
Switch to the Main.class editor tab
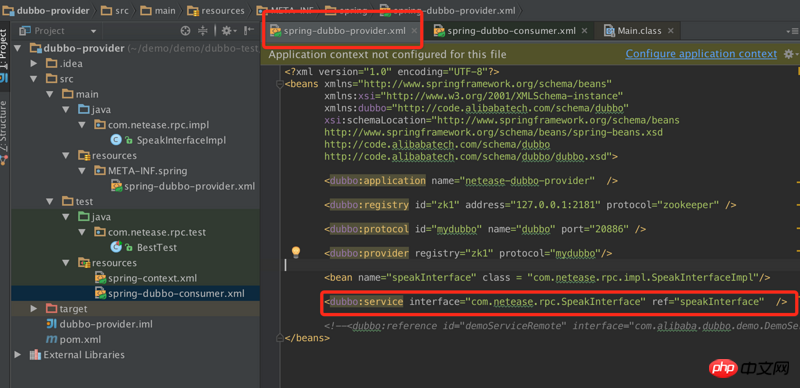tap(639, 31)
